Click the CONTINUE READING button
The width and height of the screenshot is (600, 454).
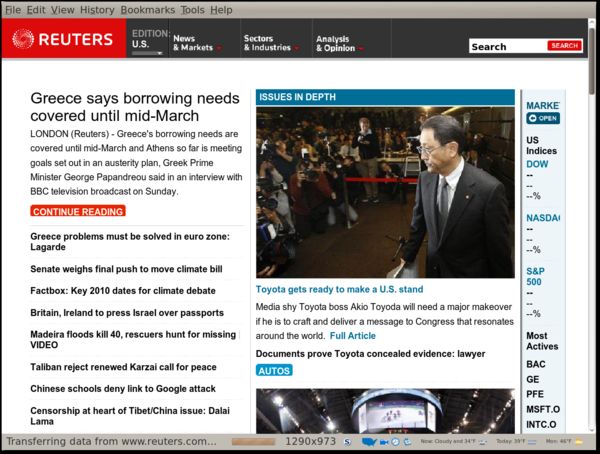(x=78, y=211)
